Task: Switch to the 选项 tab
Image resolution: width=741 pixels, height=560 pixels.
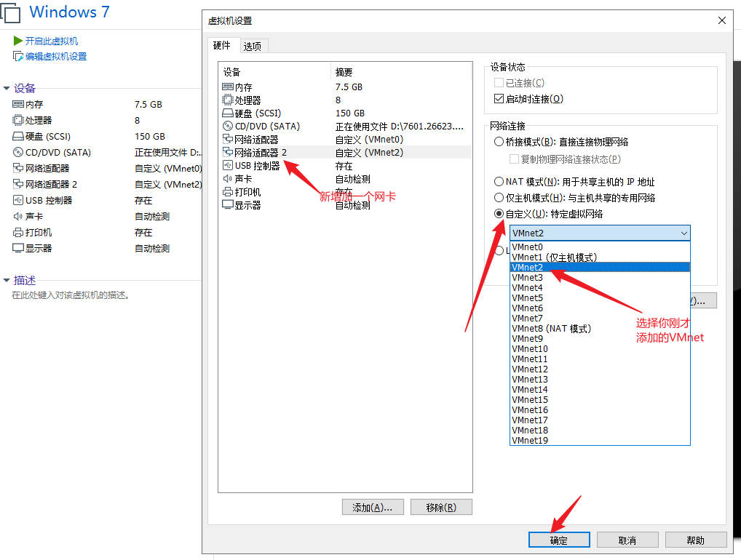Action: point(253,47)
